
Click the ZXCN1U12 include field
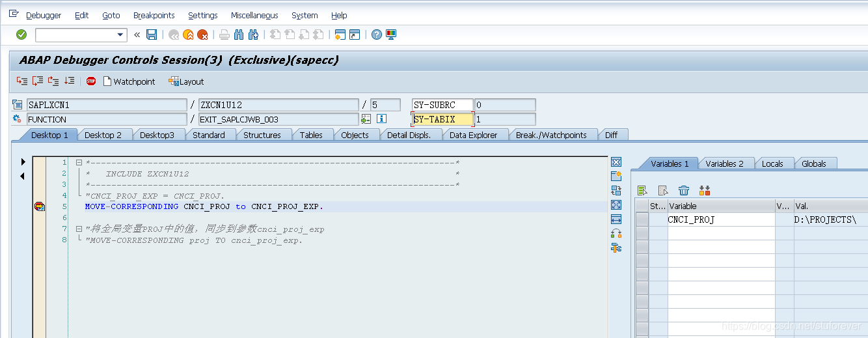[278, 105]
